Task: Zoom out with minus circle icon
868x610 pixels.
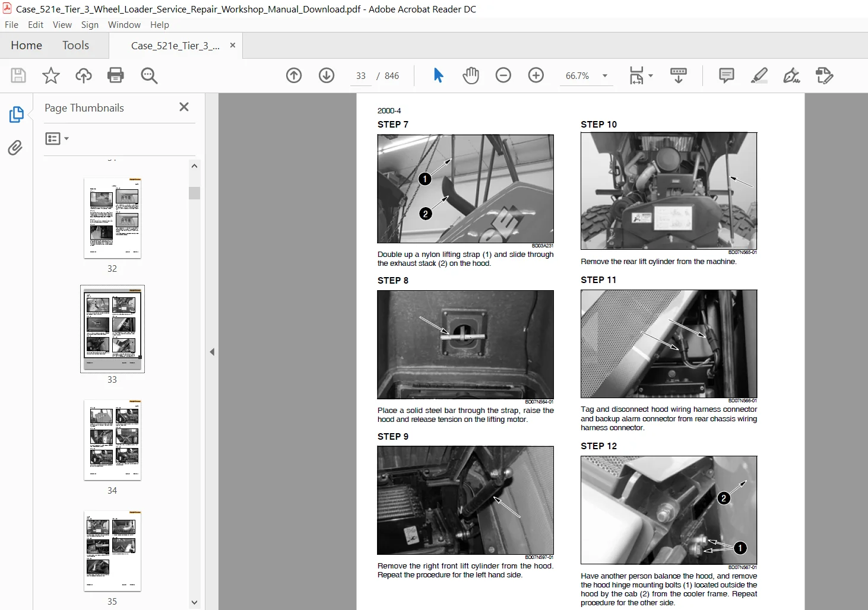Action: tap(503, 75)
